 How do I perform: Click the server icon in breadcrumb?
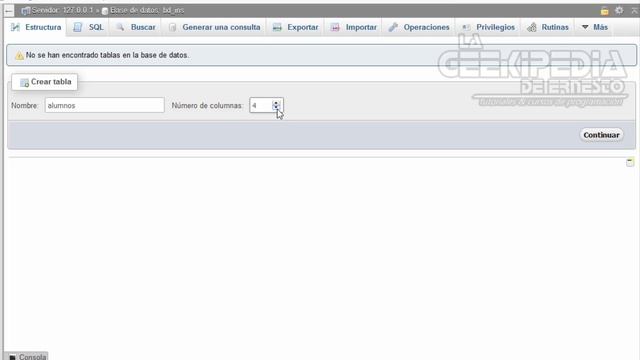tap(26, 11)
